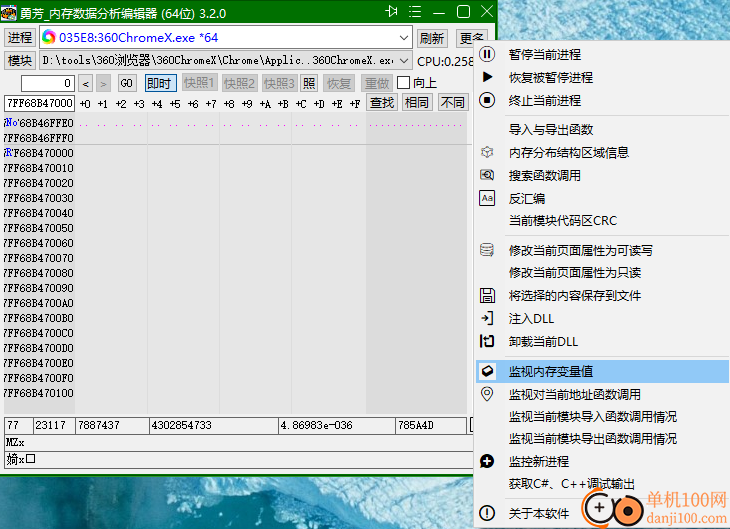Image resolution: width=730 pixels, height=529 pixels.
Task: Open the module path dropdown
Action: 404,61
